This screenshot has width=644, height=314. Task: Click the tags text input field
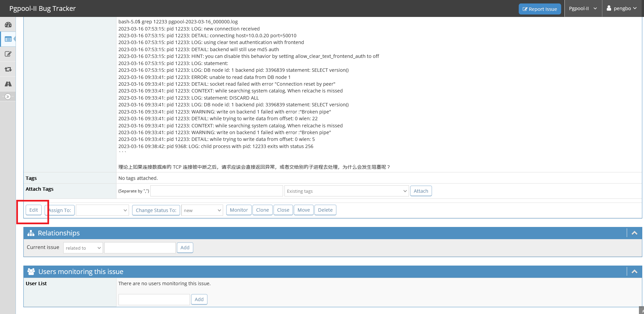coord(216,191)
